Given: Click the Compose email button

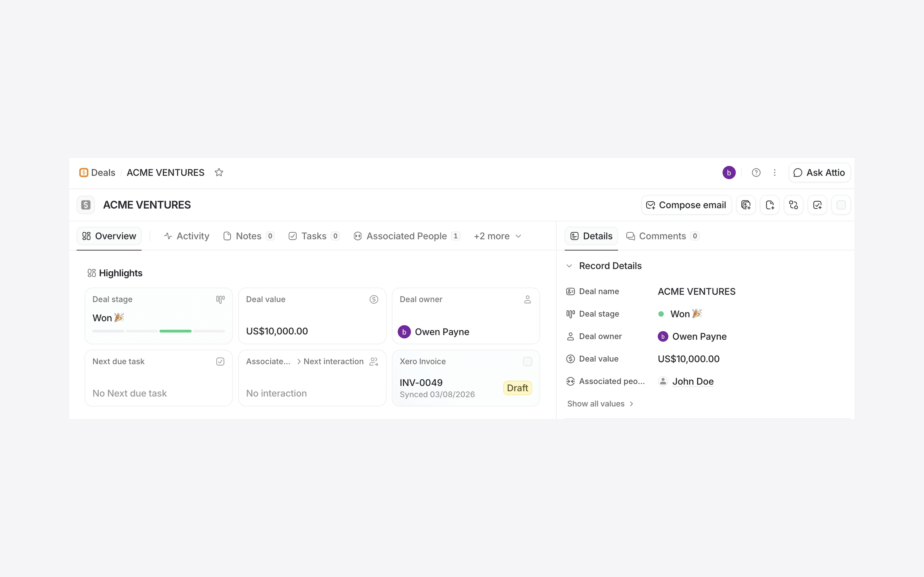Looking at the screenshot, I should click(686, 205).
